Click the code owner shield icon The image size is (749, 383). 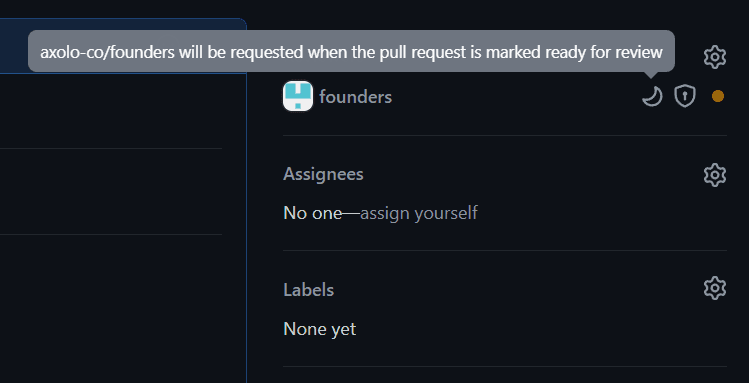pos(685,96)
